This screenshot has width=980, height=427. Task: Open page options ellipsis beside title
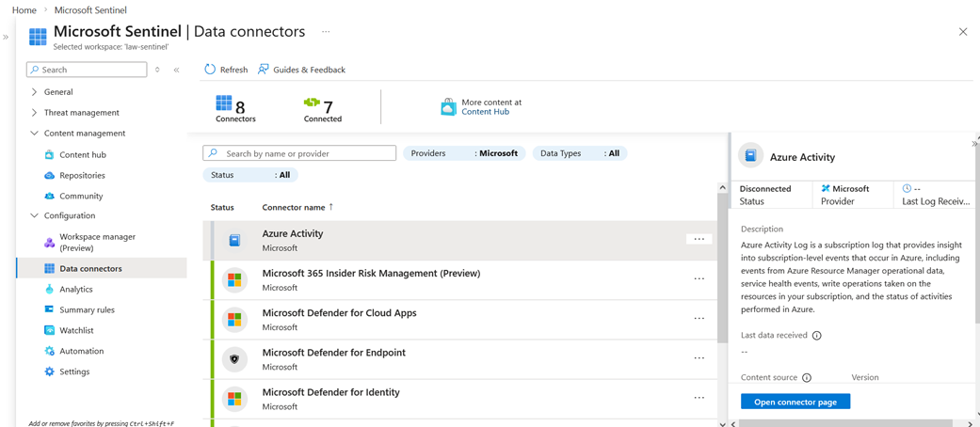click(326, 31)
